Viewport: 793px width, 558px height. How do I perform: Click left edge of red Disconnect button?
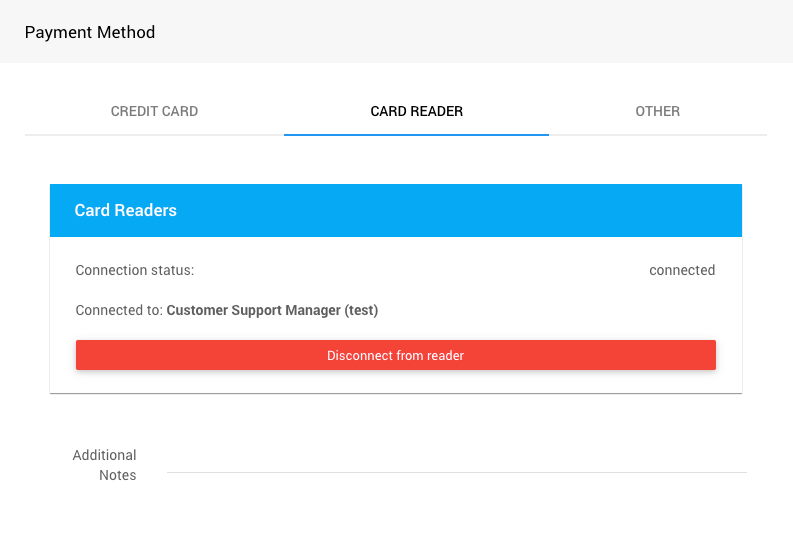[84, 355]
